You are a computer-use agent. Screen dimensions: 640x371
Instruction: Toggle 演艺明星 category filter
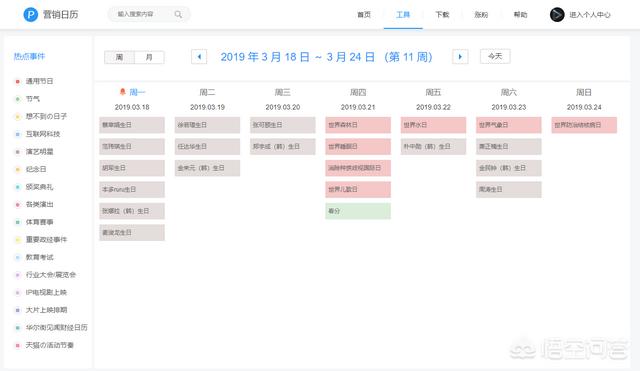(x=39, y=151)
